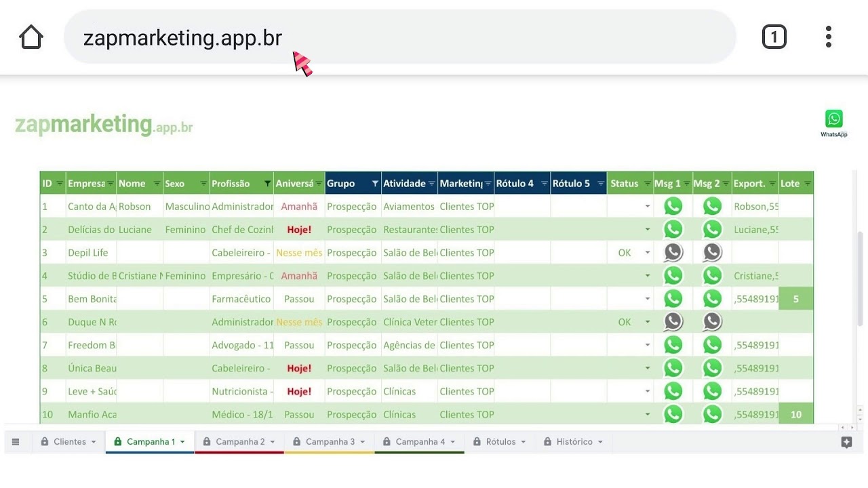The image size is (868, 488).
Task: Switch to the Campanha 4 sheet tab
Action: pyautogui.click(x=420, y=442)
